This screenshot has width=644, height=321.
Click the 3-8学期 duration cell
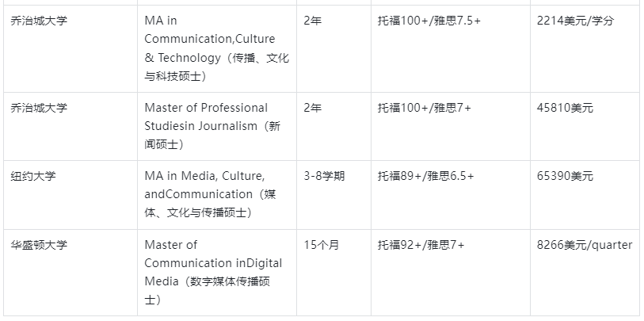(x=324, y=176)
